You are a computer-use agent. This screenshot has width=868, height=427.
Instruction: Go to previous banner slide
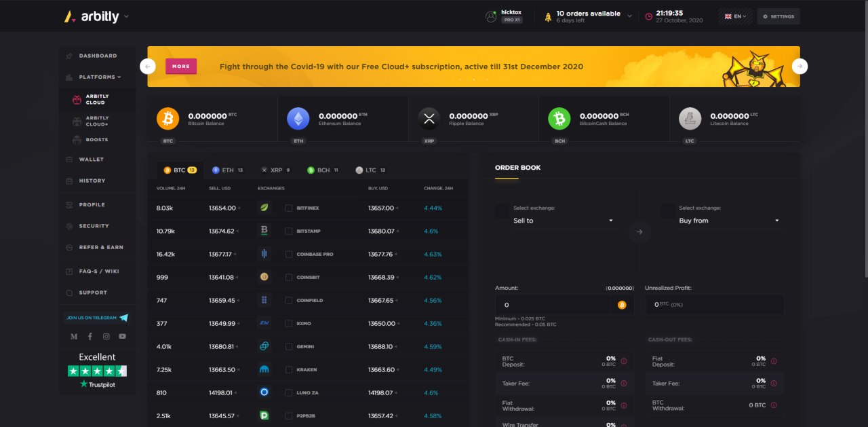point(148,67)
